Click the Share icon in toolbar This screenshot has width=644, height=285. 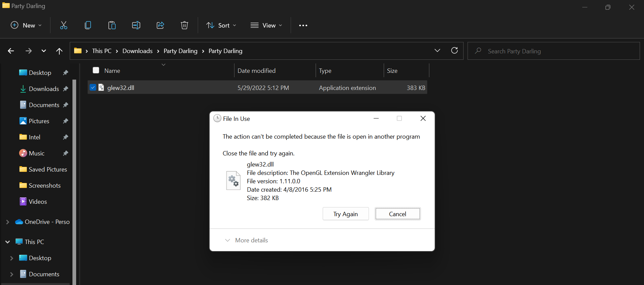point(160,25)
